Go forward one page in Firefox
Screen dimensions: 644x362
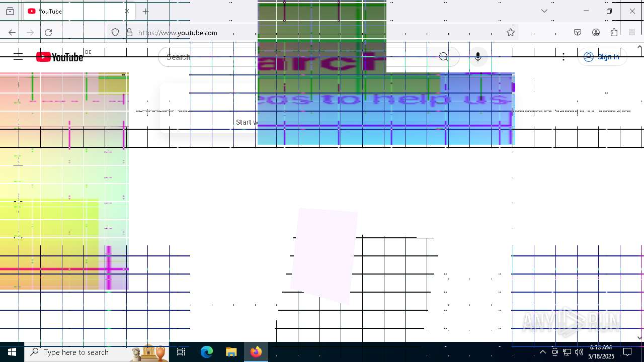click(x=30, y=33)
